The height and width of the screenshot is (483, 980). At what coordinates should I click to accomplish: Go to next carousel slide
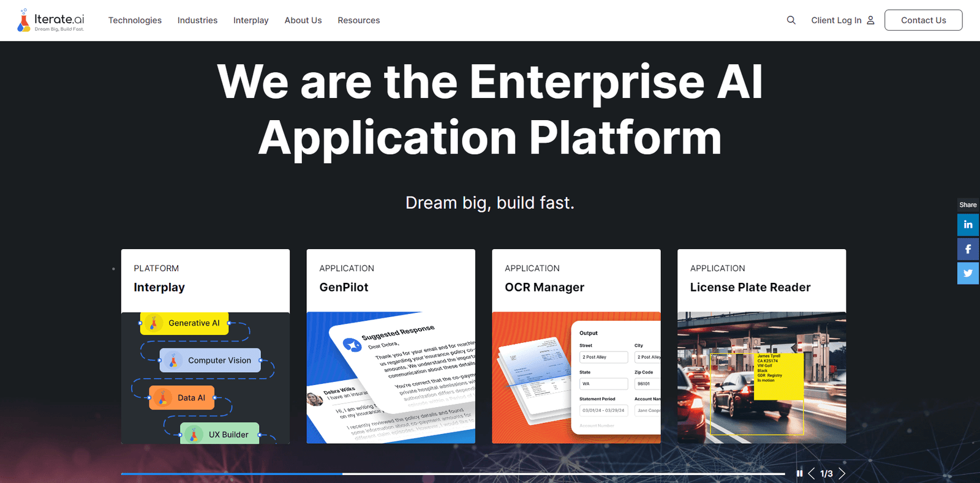[842, 473]
